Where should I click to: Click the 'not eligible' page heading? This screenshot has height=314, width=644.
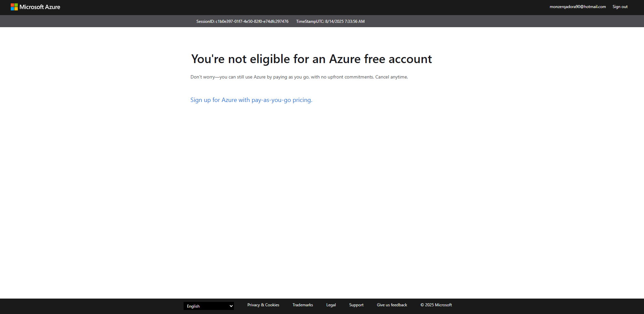(x=311, y=59)
